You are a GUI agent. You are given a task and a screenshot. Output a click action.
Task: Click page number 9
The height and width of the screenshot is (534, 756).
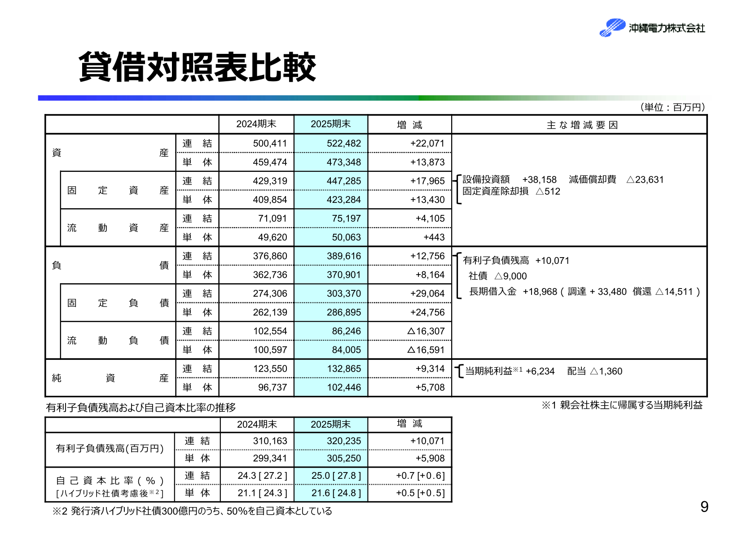(704, 507)
